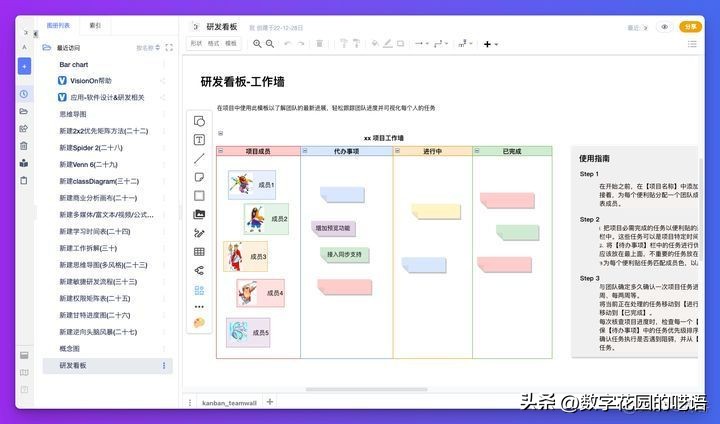Open the color theme palette icon

[199, 322]
